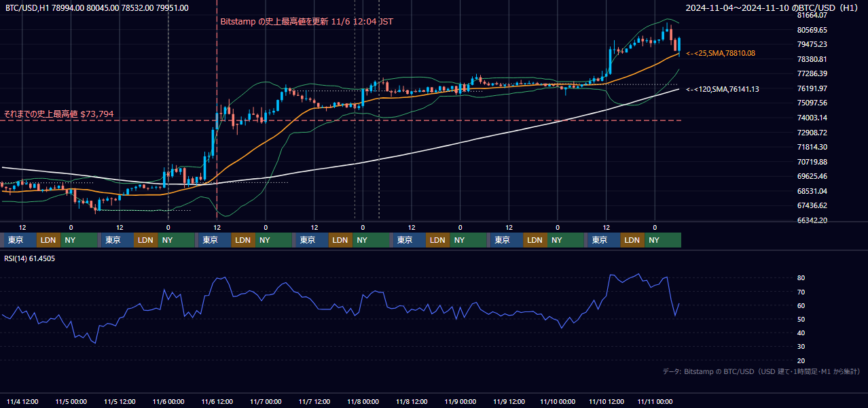Click the 11/9 12:00 time label

(509, 401)
